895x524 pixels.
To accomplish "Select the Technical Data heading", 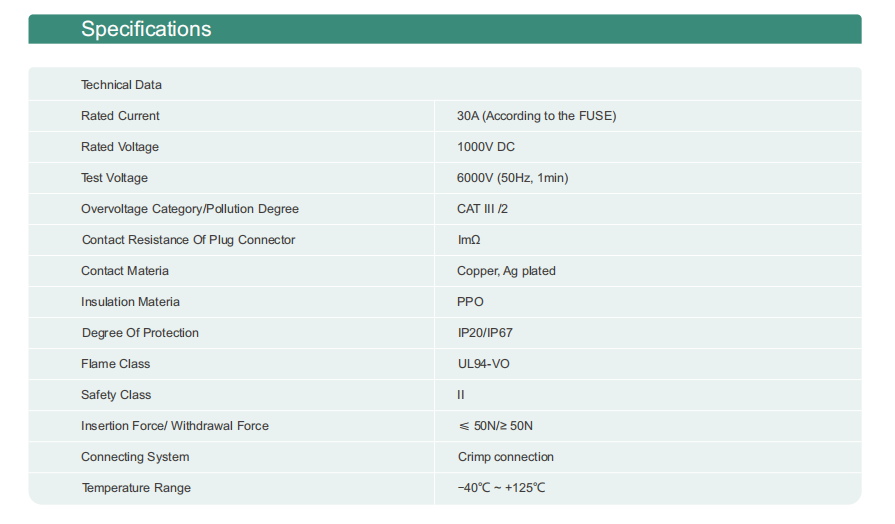I will 121,85.
